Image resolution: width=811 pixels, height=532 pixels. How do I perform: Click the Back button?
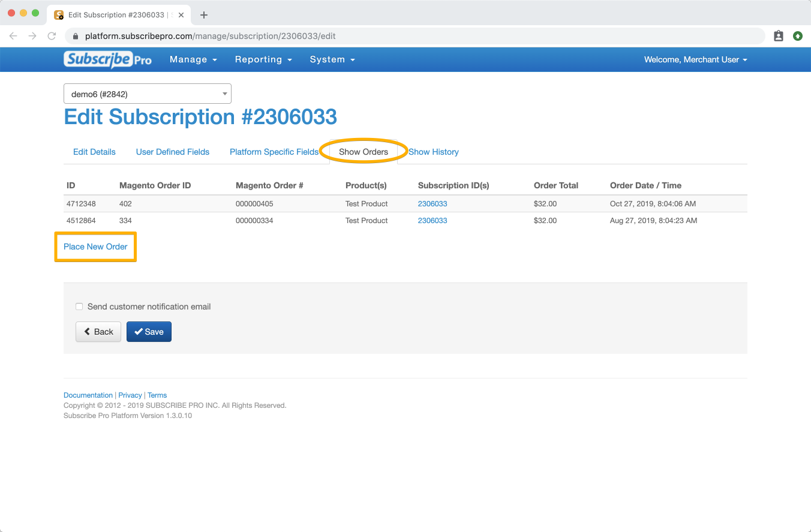click(98, 332)
